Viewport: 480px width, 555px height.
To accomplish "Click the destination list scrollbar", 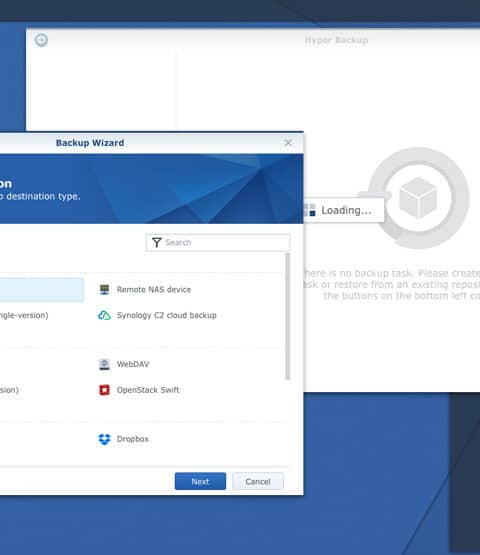I will (287, 316).
